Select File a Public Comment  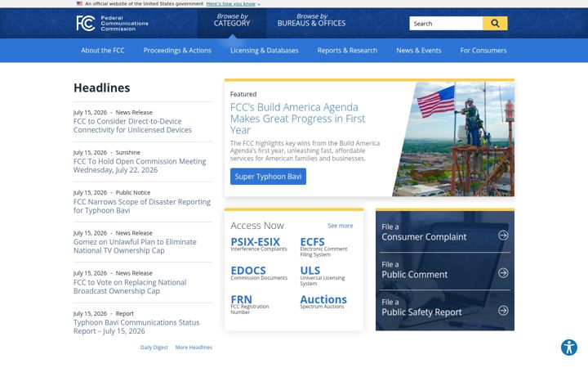[445, 271]
